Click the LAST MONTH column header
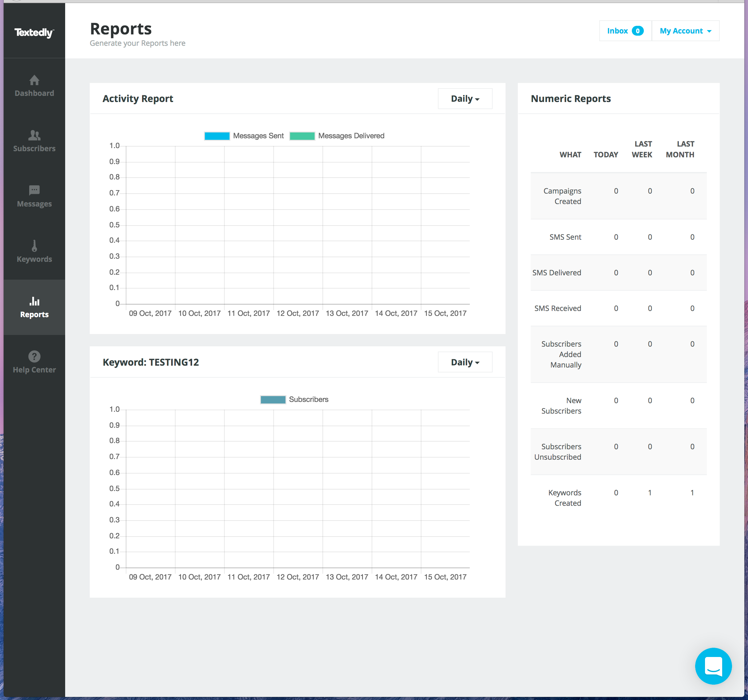Screen dimensions: 748x700 pos(680,149)
